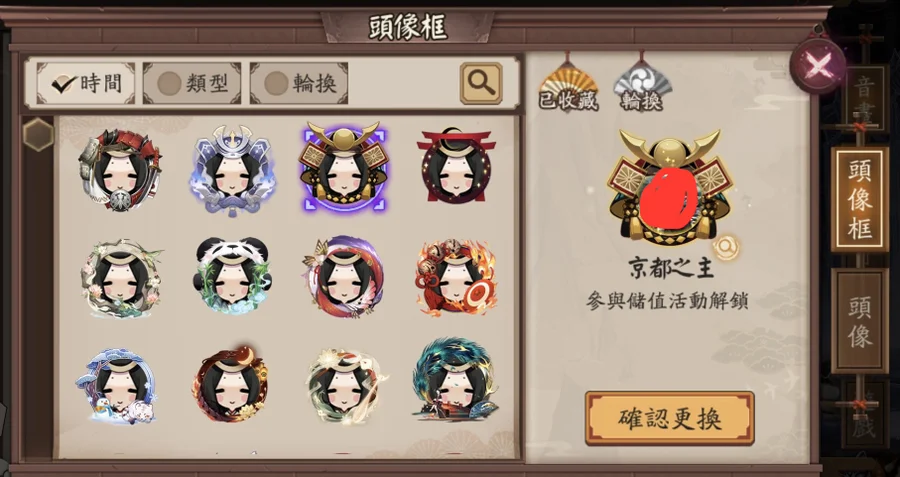Screen dimensions: 900x477
Task: Switch to the 頭像 side tab
Action: tap(859, 321)
